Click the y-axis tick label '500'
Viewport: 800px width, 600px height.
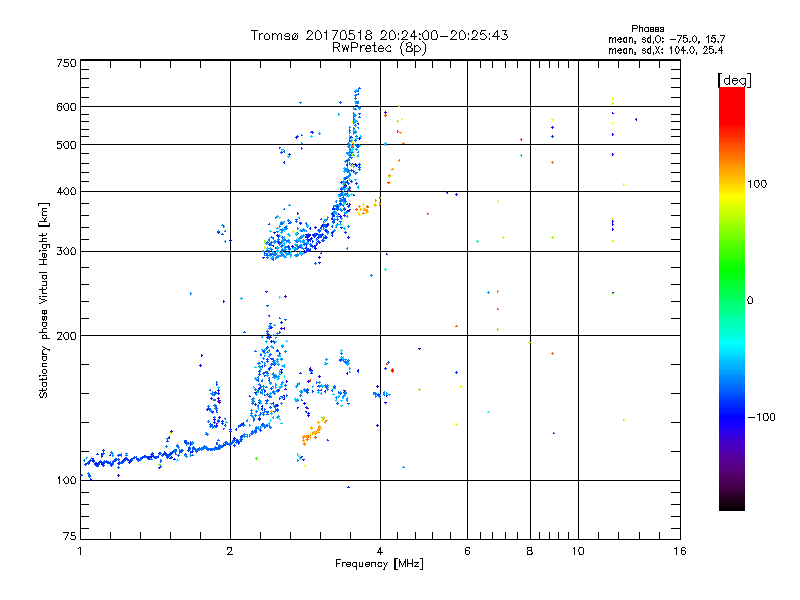[x=66, y=145]
